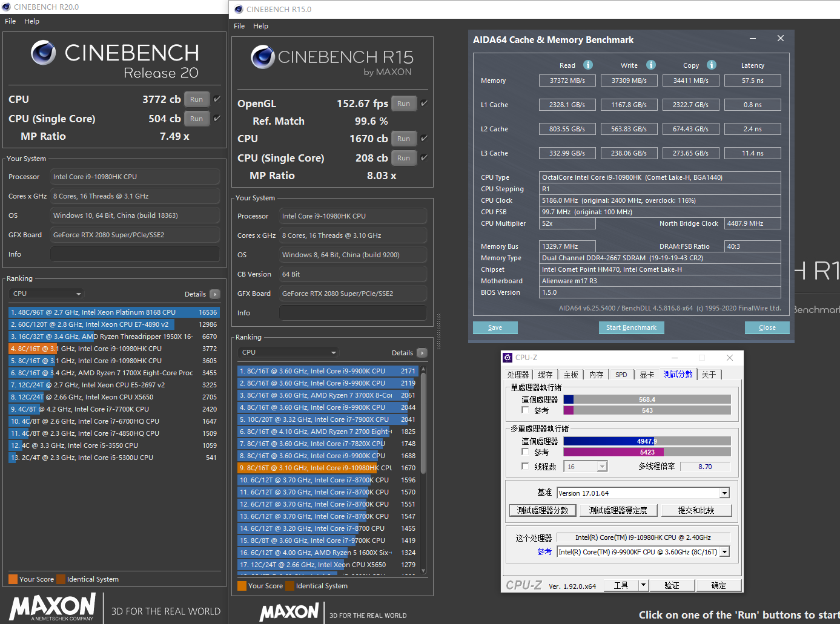840x624 pixels.
Task: Click the 确定 button in CPU-Z
Action: pos(718,585)
